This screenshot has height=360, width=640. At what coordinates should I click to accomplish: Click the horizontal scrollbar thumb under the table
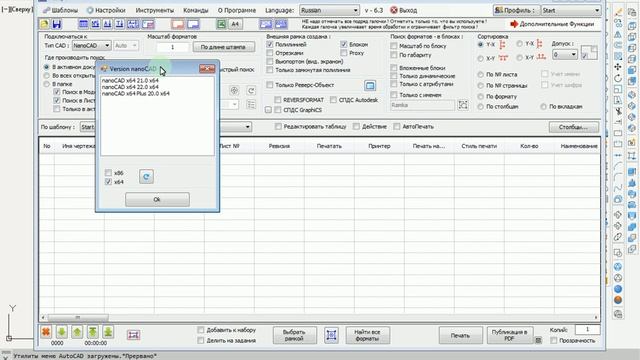[78, 317]
